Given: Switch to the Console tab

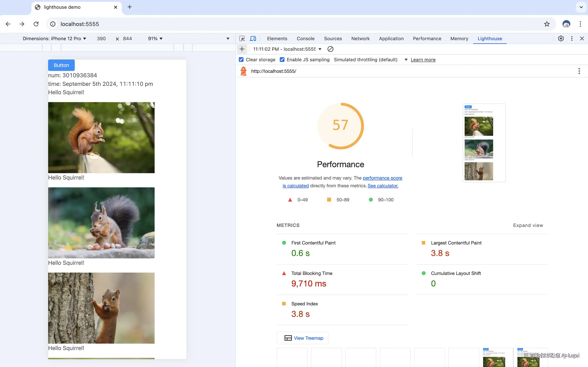Looking at the screenshot, I should (306, 39).
